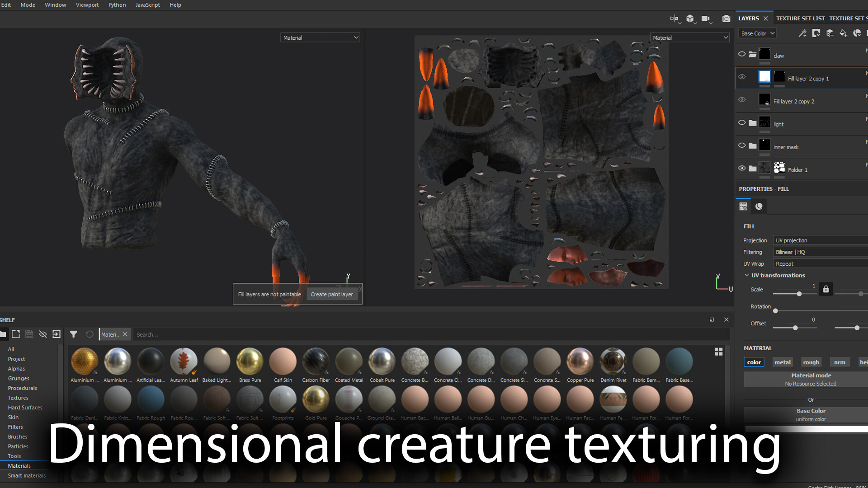The width and height of the screenshot is (868, 488).
Task: Switch to the Texture Set List tab
Action: 800,18
